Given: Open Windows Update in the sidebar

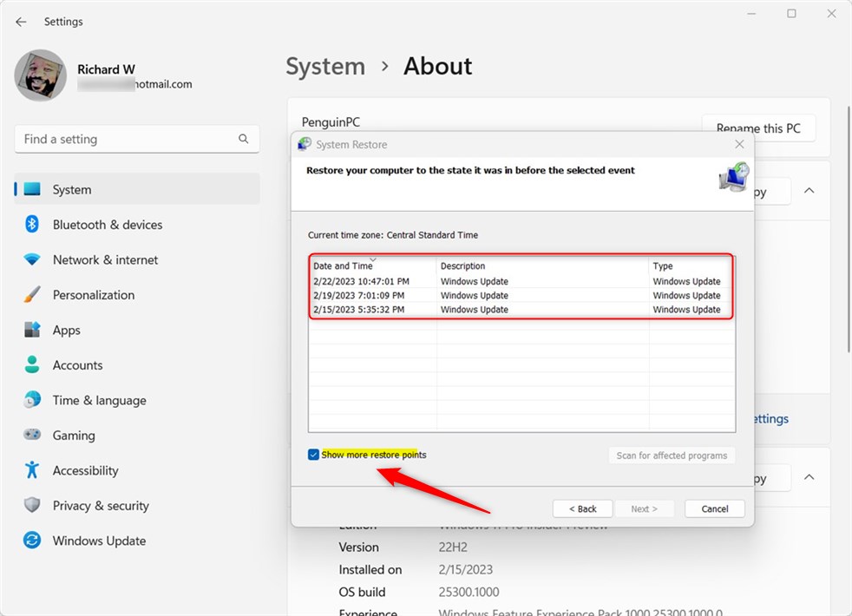Looking at the screenshot, I should (99, 541).
